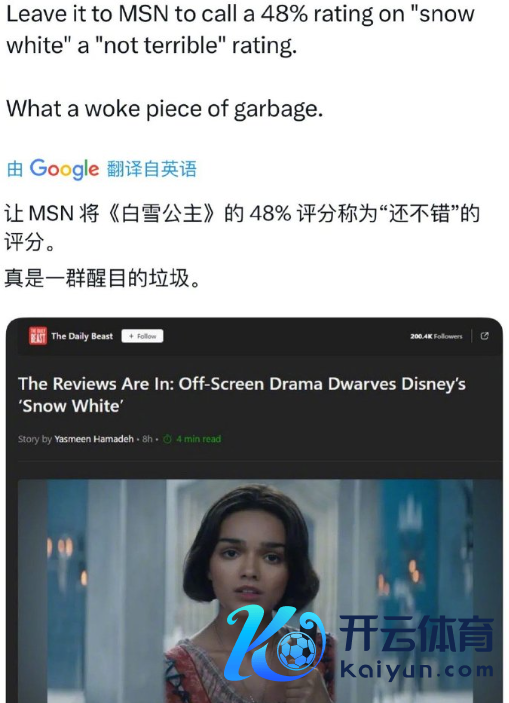The image size is (509, 703).
Task: Click the Snow White article image
Action: (x=260, y=591)
